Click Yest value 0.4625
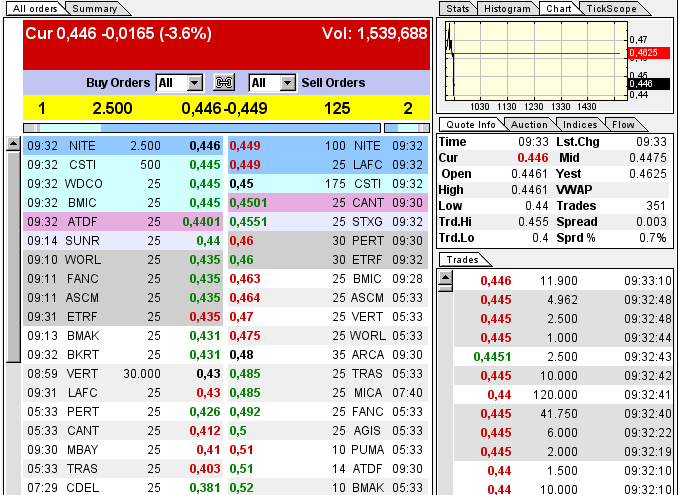678x495 pixels. pyautogui.click(x=648, y=174)
